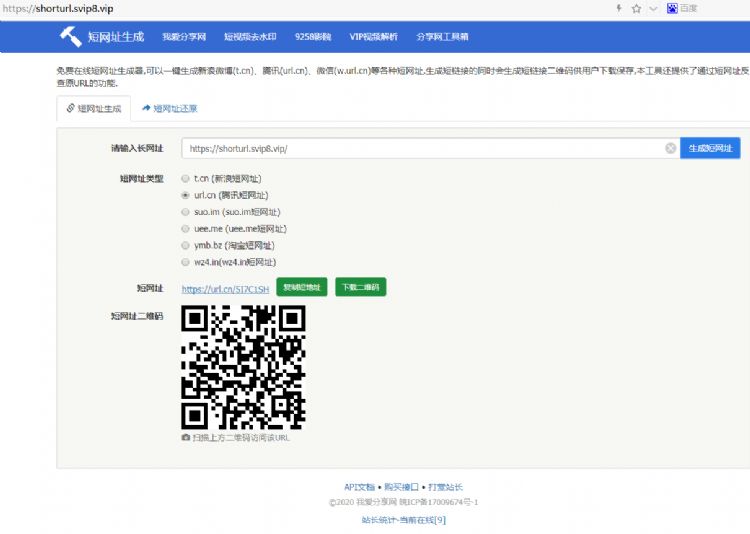Click the camera icon below the QR code
750x534 pixels.
pyautogui.click(x=186, y=437)
